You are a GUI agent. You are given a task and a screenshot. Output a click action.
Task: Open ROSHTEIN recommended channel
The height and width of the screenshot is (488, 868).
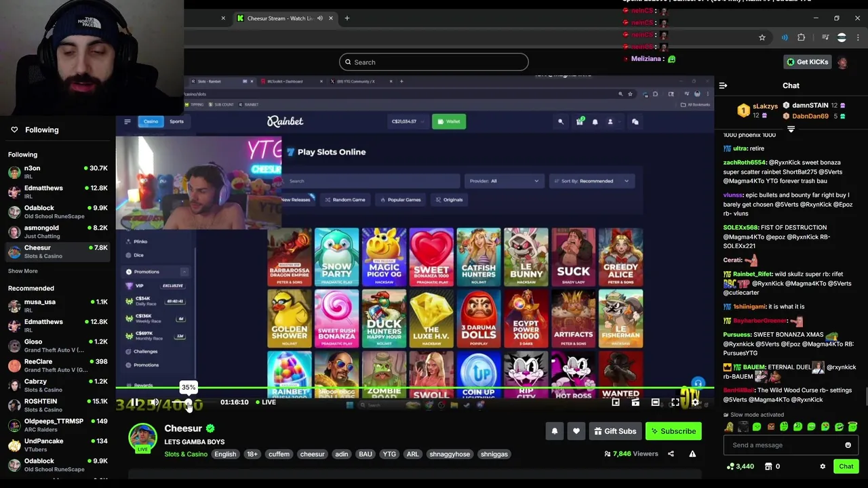point(58,405)
